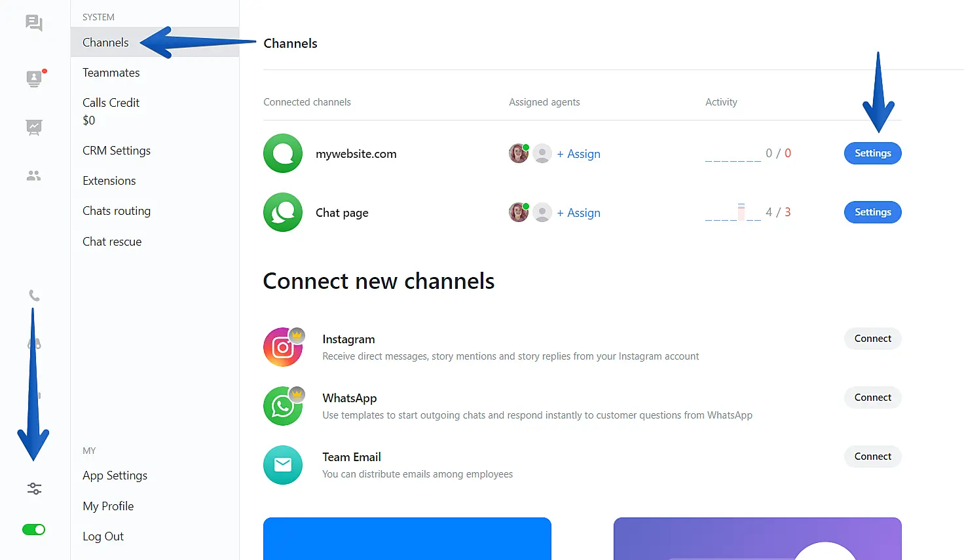Click the Instagram channel icon
This screenshot has width=964, height=560.
(x=283, y=347)
